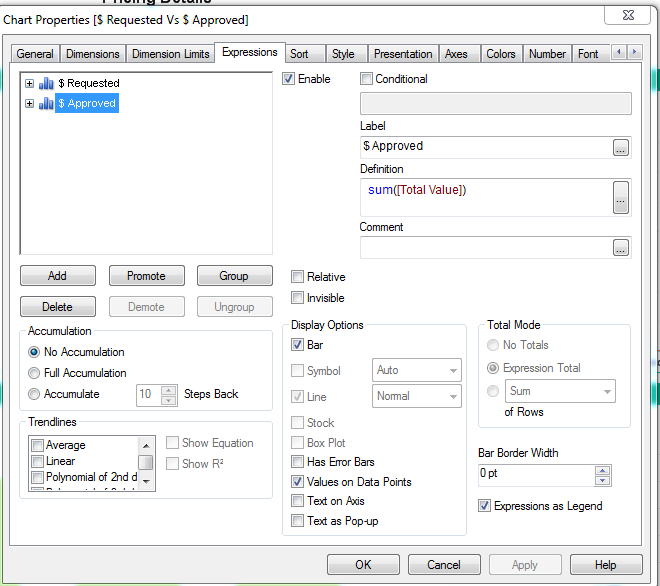Check the Invisible checkbox
Image resolution: width=660 pixels, height=586 pixels.
coord(297,298)
